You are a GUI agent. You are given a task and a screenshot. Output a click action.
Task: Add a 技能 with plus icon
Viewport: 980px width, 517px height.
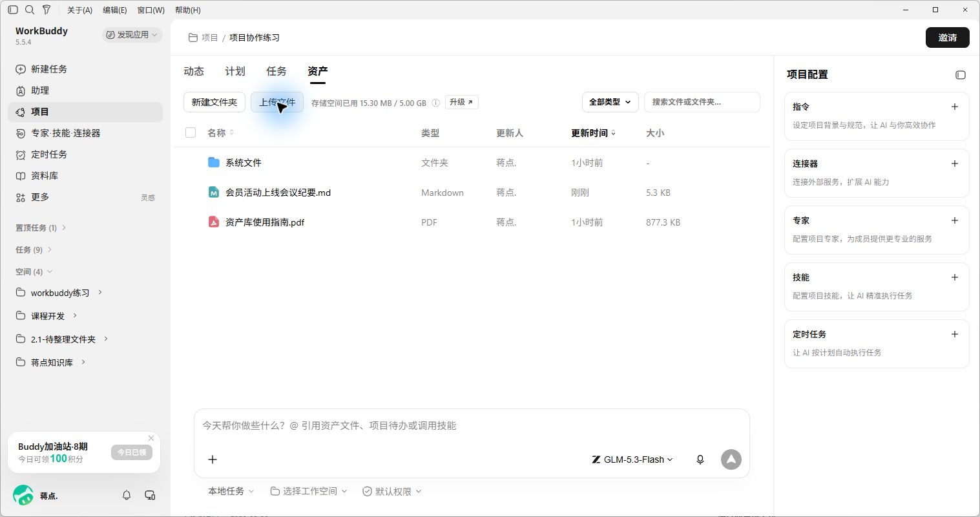coord(955,277)
